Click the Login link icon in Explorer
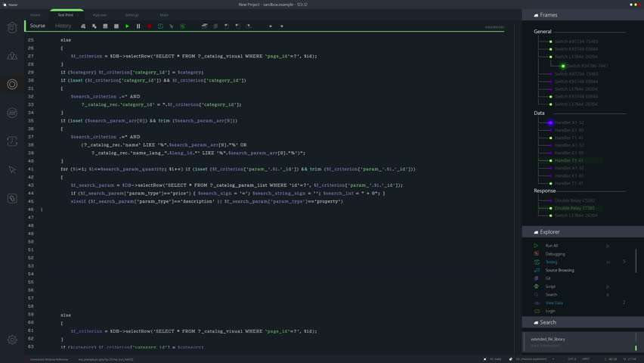644x363 pixels. pyautogui.click(x=537, y=312)
